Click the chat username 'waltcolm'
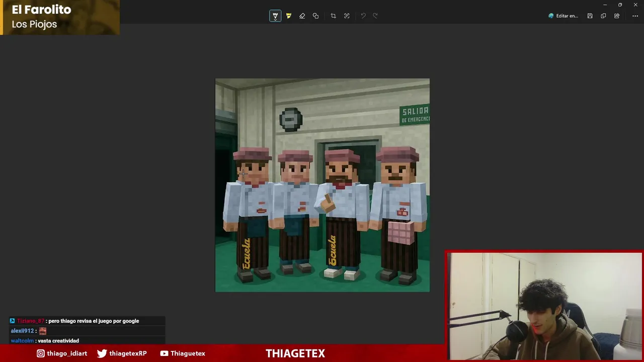 [22, 340]
